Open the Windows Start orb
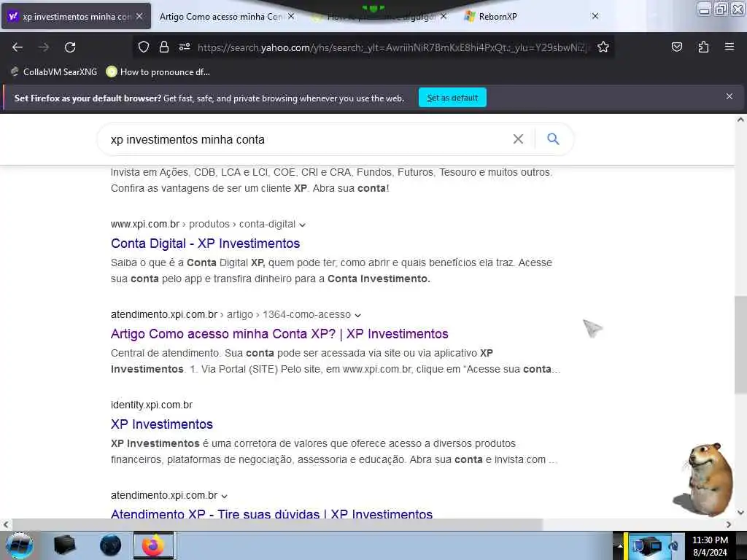747x560 pixels. pos(20,545)
